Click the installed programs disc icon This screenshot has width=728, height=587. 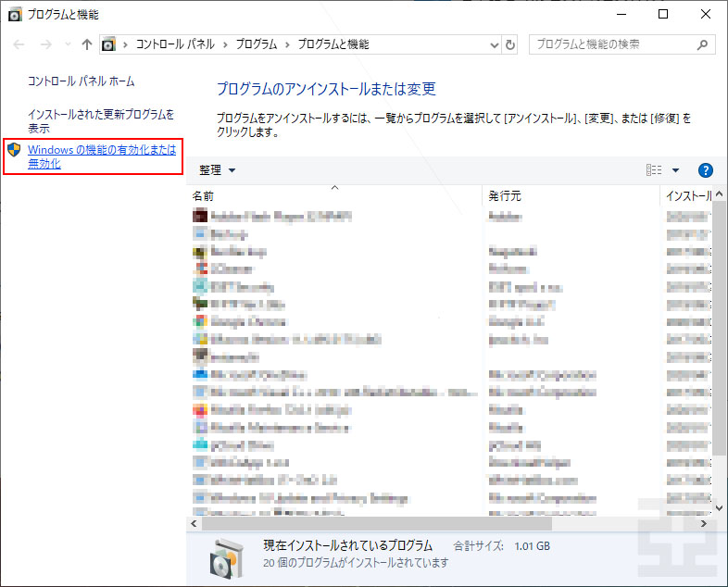[x=226, y=558]
